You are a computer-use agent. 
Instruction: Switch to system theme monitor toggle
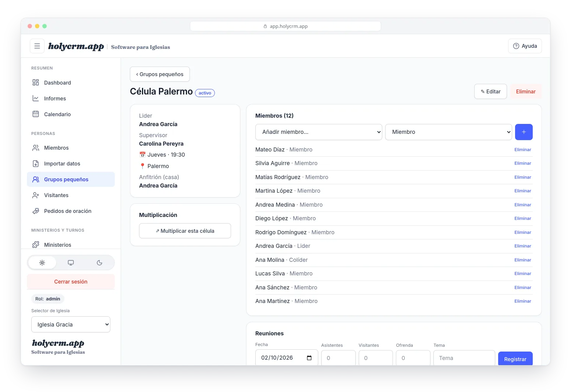71,263
